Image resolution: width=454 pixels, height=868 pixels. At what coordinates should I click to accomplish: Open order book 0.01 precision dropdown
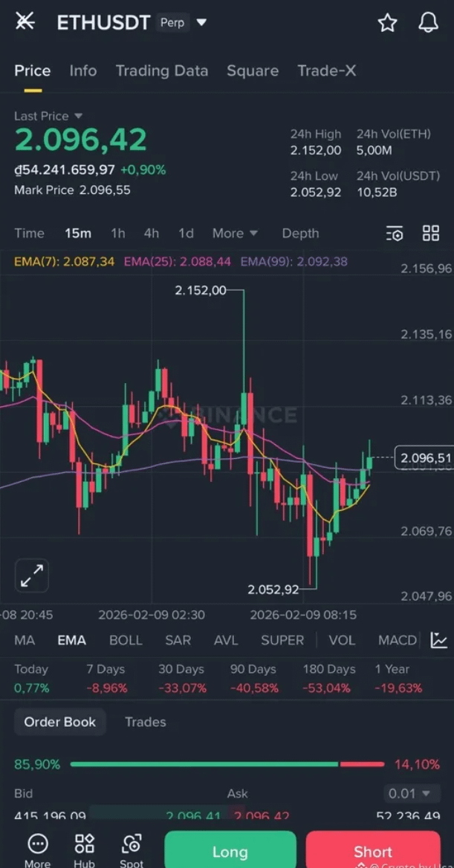(409, 794)
